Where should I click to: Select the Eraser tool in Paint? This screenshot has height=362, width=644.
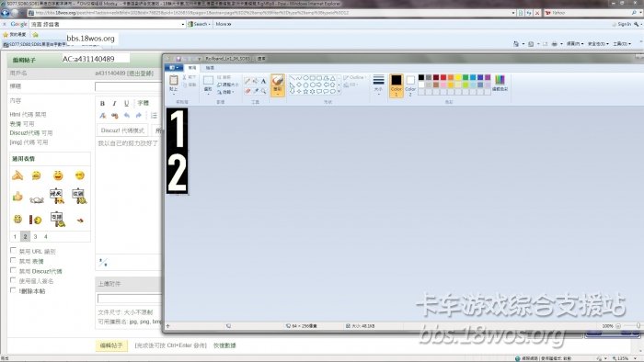pos(247,91)
